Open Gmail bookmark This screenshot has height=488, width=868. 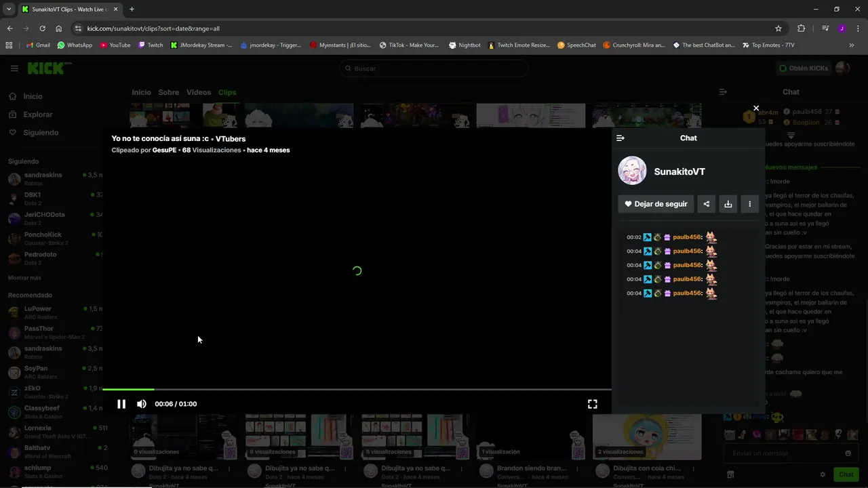(37, 45)
